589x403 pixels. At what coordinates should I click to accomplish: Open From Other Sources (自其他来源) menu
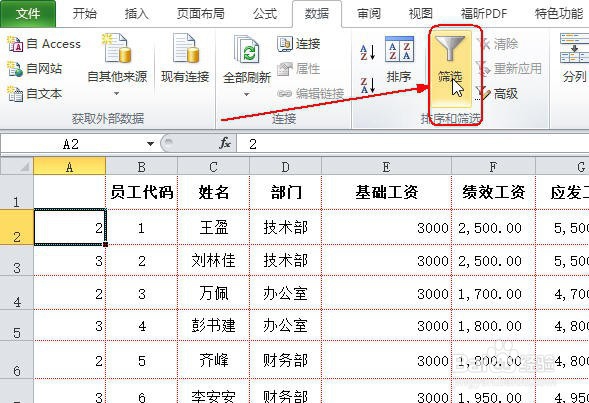pyautogui.click(x=117, y=64)
